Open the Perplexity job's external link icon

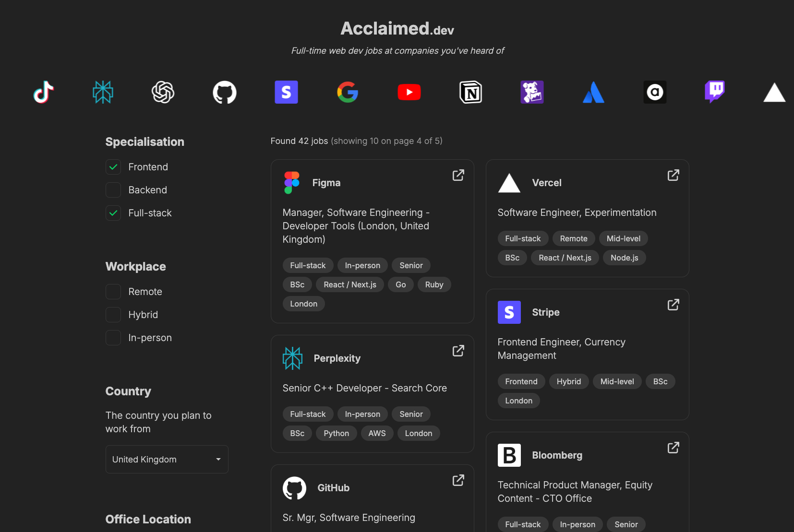(x=458, y=351)
